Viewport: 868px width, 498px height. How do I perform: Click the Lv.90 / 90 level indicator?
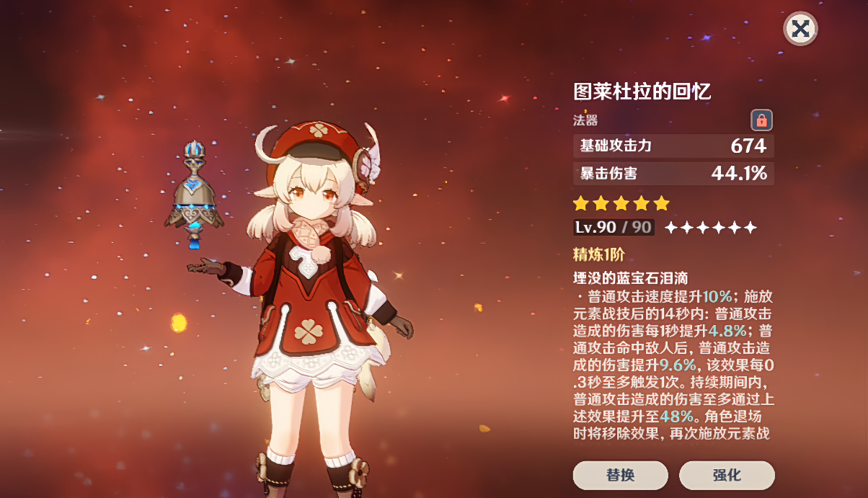pyautogui.click(x=614, y=228)
